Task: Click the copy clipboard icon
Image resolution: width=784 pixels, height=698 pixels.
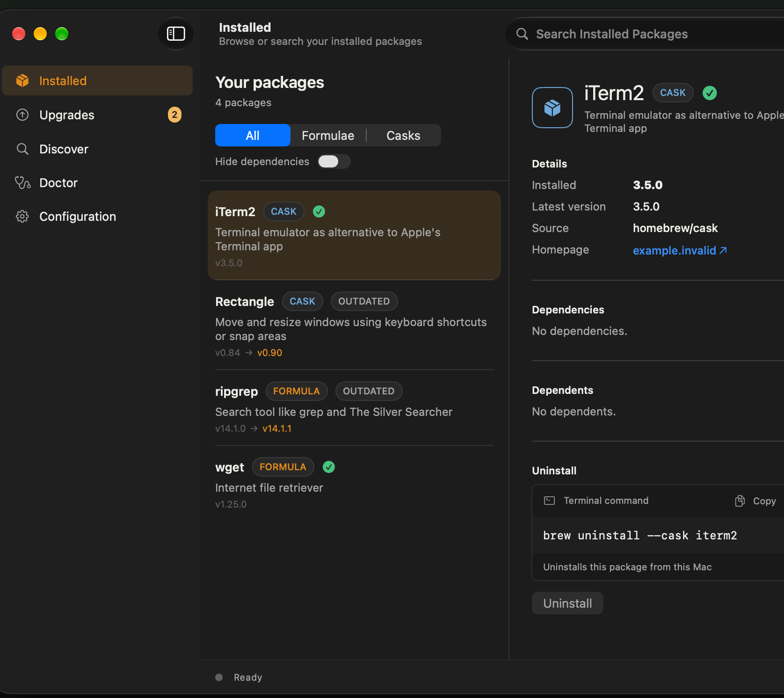Action: 740,501
